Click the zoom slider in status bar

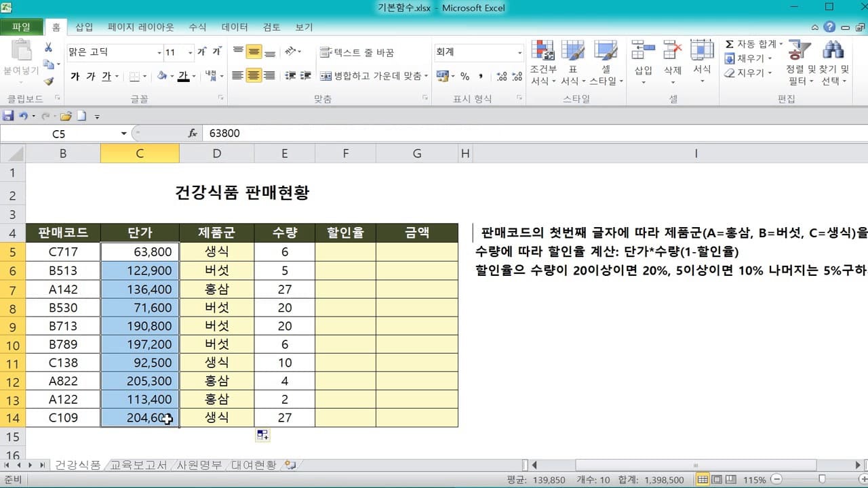click(x=822, y=479)
